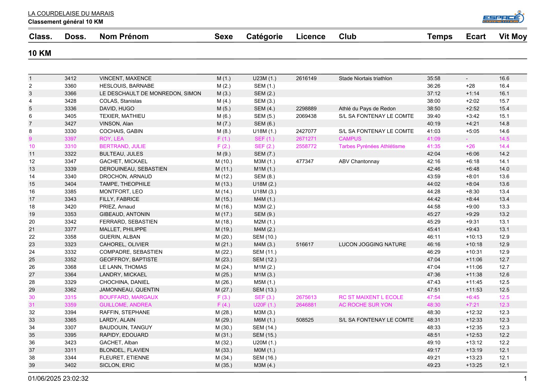The width and height of the screenshot is (555, 392).
Task: Click the Catégorie column header
Action: click(264, 37)
